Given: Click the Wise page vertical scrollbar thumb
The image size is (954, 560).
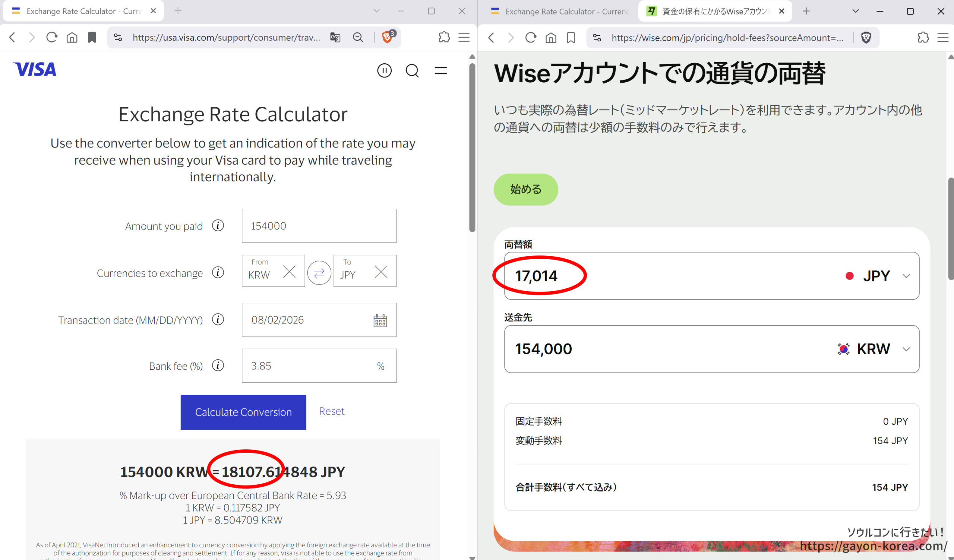Looking at the screenshot, I should 951,229.
